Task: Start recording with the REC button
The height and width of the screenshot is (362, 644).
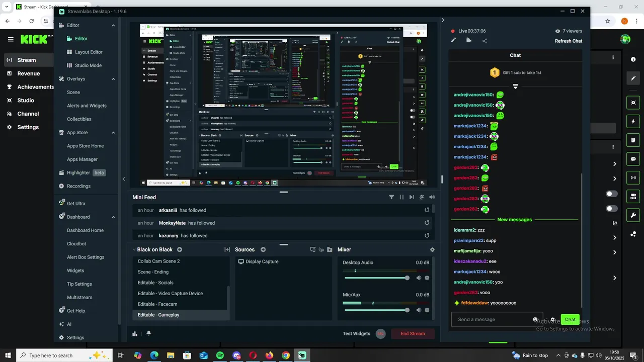Action: 381,333
